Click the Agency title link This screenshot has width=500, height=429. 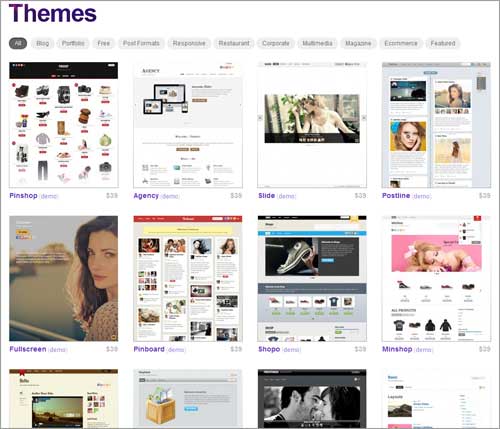coord(146,196)
